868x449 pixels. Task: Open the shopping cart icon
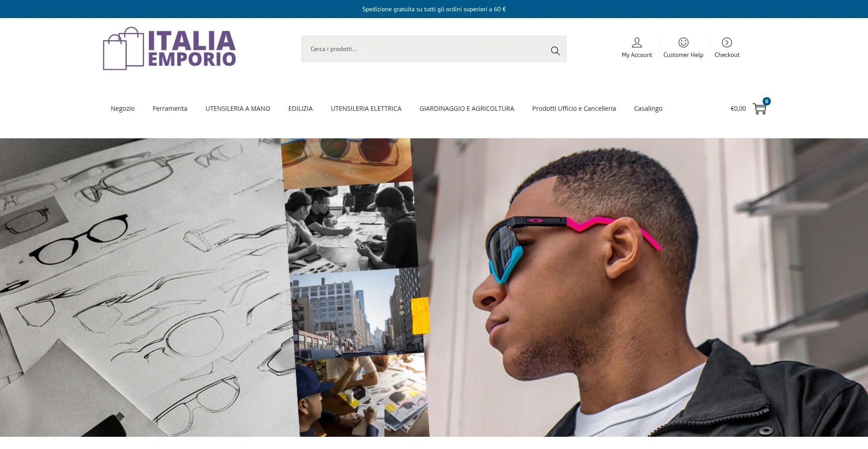pos(759,109)
